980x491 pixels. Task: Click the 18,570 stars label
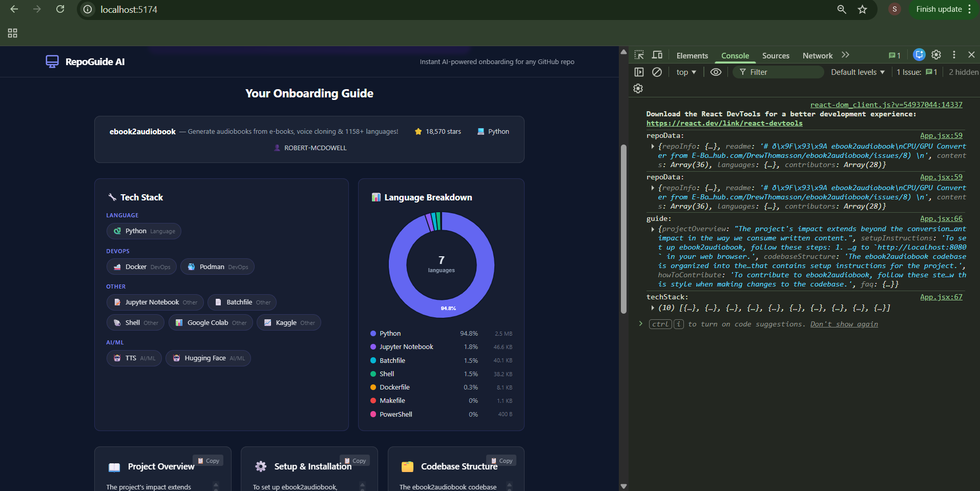click(443, 132)
